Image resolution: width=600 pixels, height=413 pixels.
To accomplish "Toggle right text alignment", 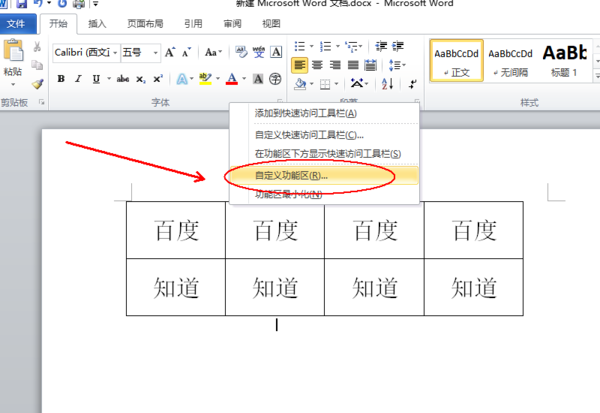I will pyautogui.click(x=335, y=65).
